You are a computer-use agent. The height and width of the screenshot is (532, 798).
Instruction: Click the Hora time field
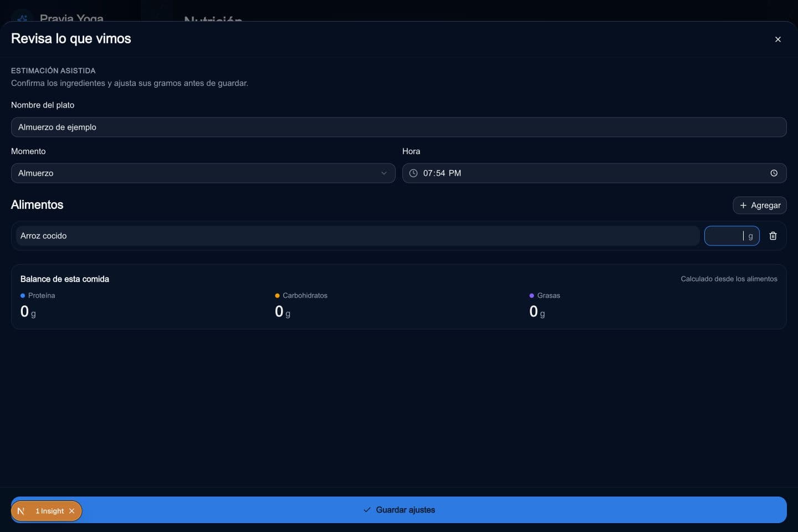[x=594, y=173]
